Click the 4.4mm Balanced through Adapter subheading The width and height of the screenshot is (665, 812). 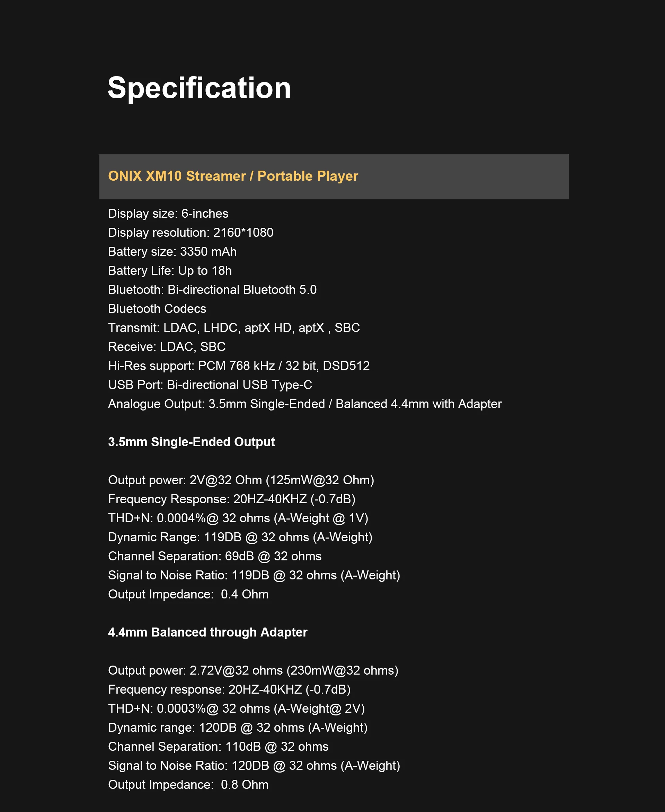(207, 632)
